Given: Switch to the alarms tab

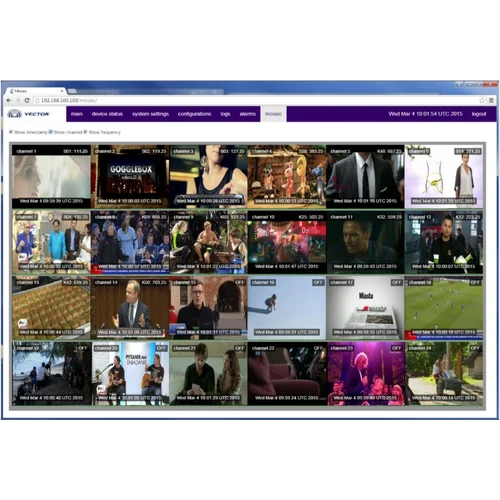Looking at the screenshot, I should pyautogui.click(x=248, y=114).
